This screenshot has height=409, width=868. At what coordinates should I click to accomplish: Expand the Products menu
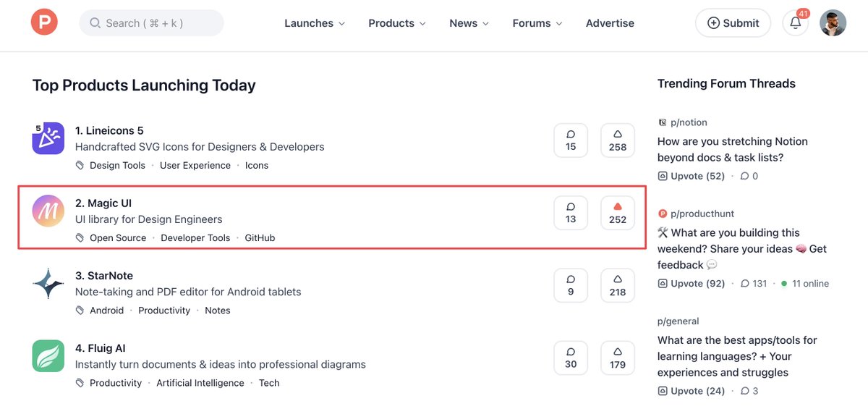397,23
